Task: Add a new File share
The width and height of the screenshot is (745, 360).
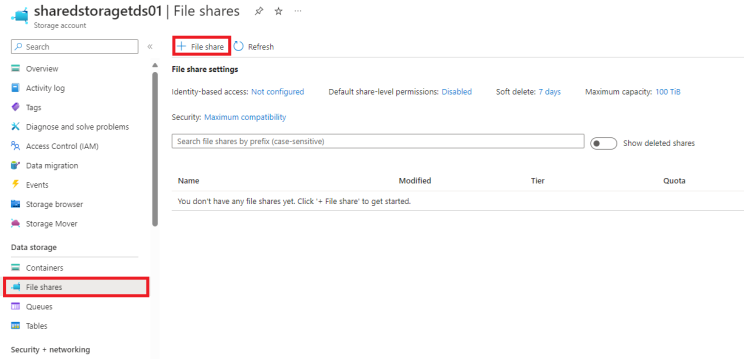Action: click(201, 47)
